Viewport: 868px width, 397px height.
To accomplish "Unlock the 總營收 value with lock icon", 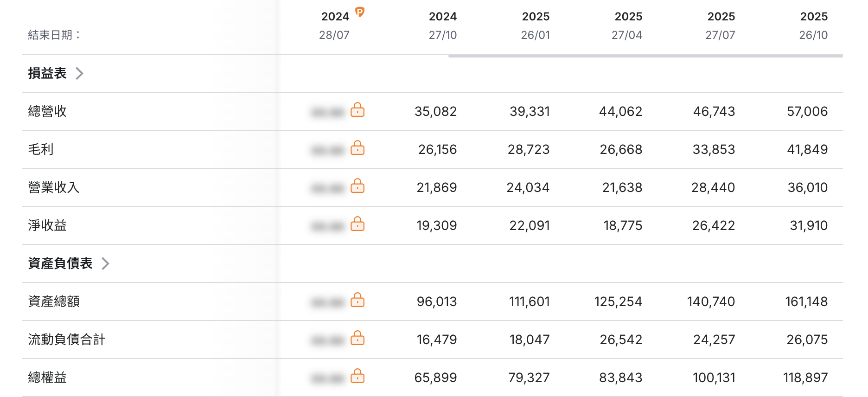I will 357,110.
